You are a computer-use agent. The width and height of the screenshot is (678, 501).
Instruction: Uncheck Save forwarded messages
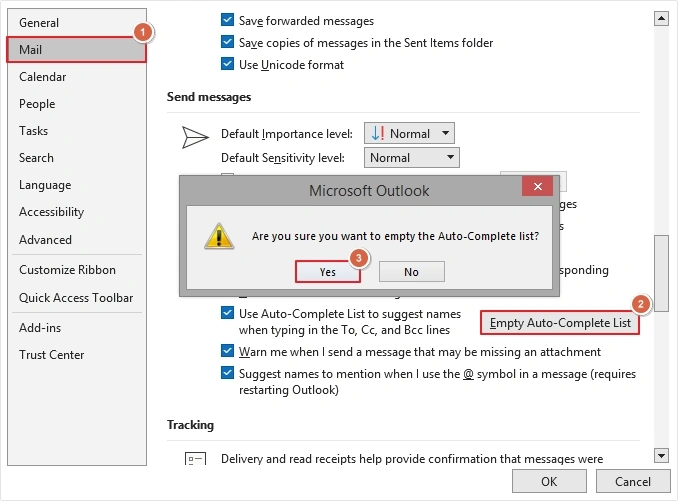coord(227,20)
